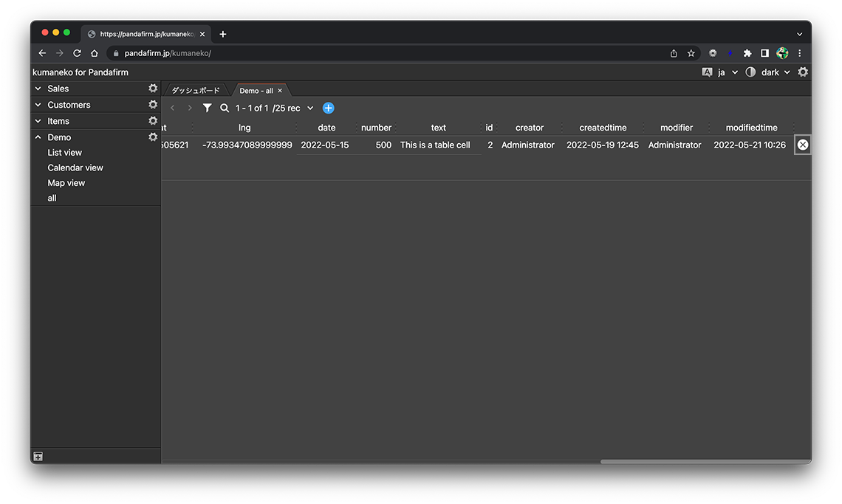The height and width of the screenshot is (504, 842).
Task: Switch to the ダッシュボード tab
Action: 196,91
